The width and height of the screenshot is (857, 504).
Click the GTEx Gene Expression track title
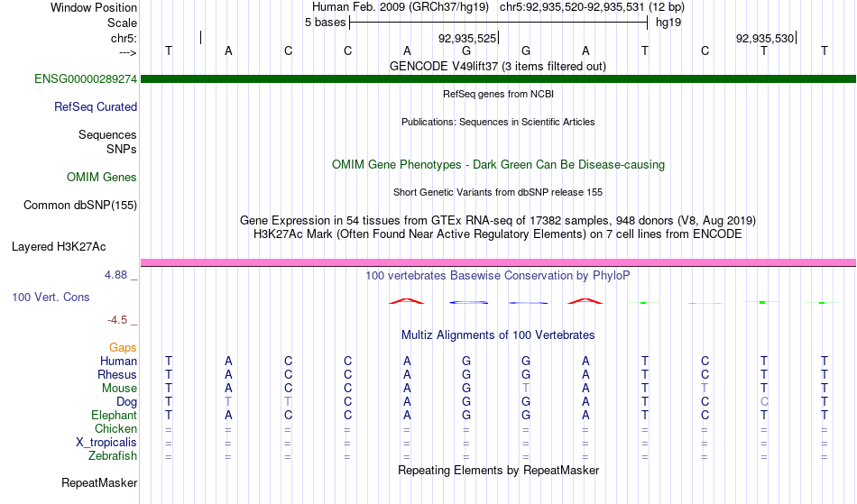click(497, 221)
